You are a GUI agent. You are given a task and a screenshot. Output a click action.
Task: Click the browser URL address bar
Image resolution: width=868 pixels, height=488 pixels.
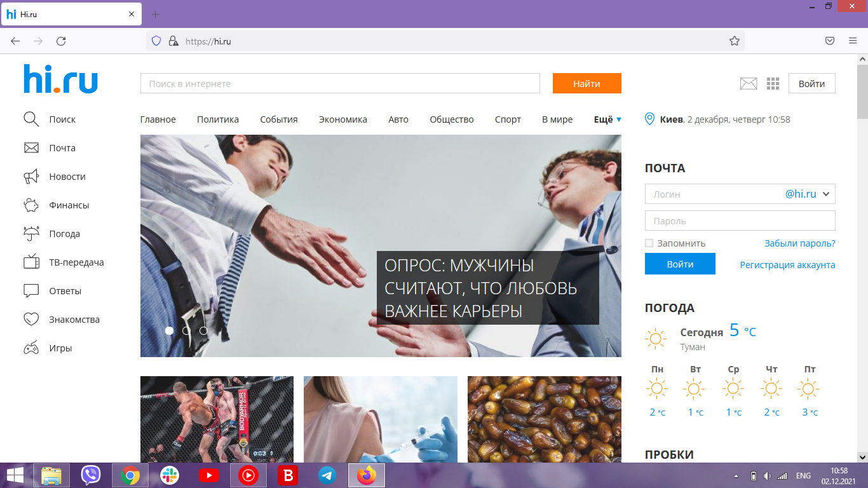point(445,41)
